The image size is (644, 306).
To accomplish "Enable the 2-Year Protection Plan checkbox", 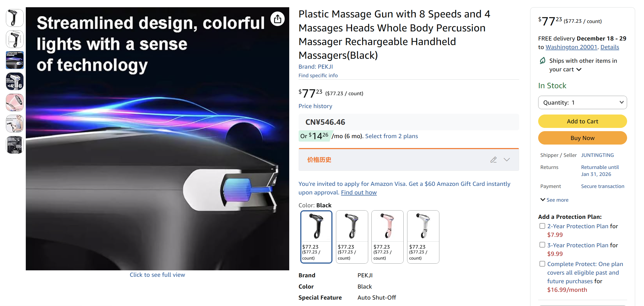I will point(542,226).
